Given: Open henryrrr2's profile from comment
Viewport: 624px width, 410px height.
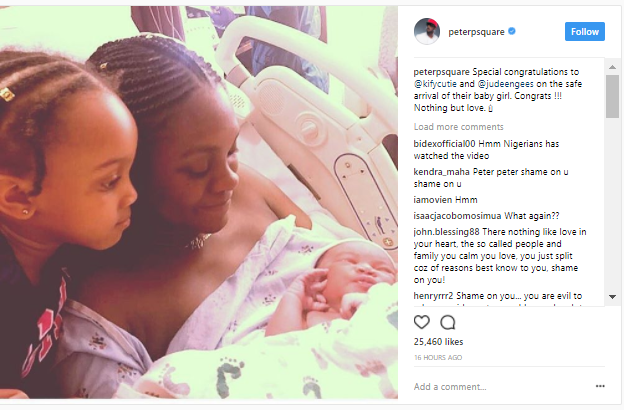Looking at the screenshot, I should (433, 296).
